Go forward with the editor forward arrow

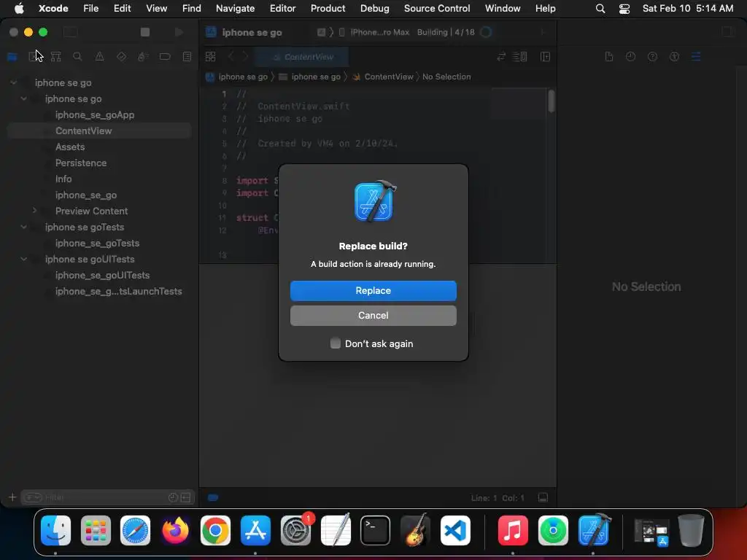[x=245, y=57]
